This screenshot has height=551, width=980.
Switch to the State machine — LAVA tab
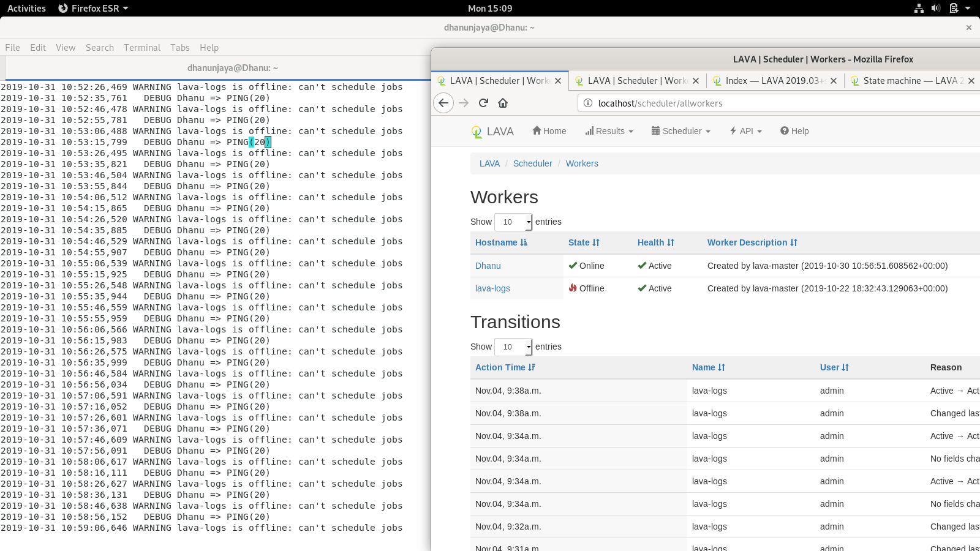coord(913,81)
